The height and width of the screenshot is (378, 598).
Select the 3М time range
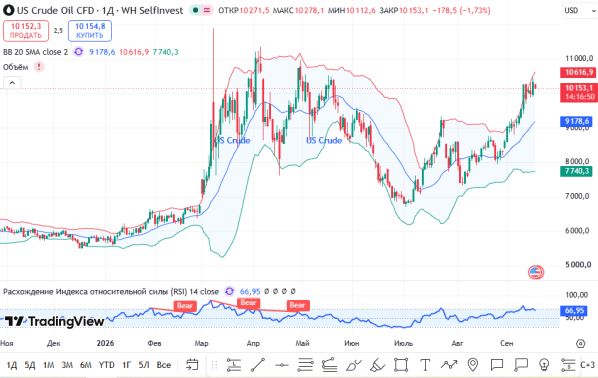coord(67,365)
